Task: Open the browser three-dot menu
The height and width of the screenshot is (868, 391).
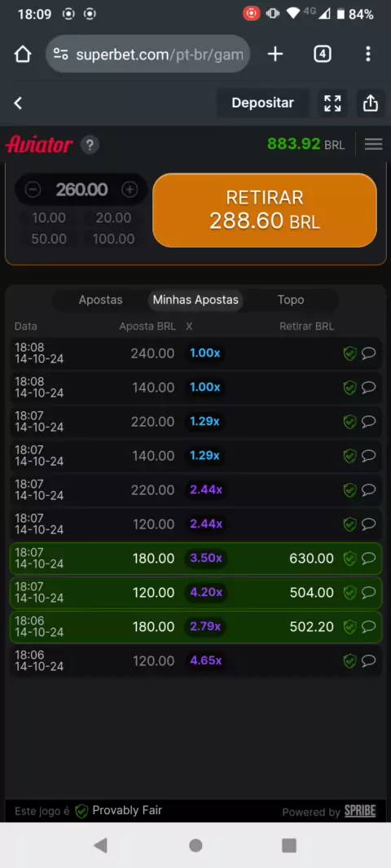Action: click(x=367, y=54)
